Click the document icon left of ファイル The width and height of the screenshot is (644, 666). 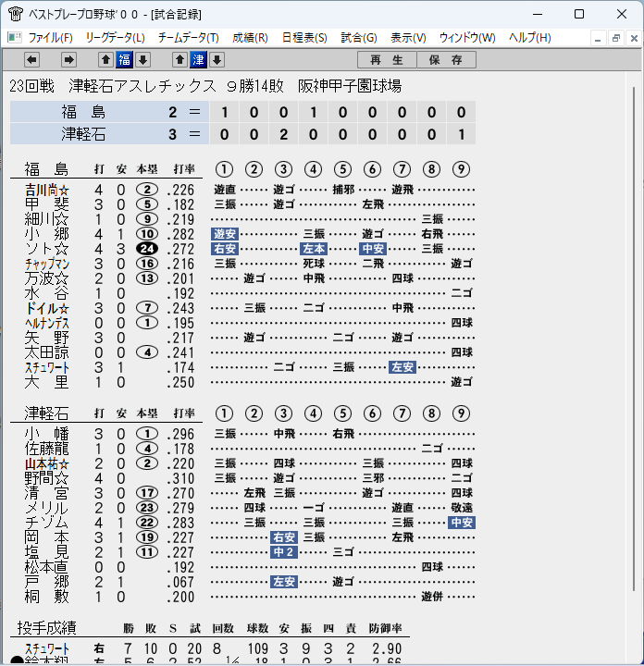pos(15,38)
